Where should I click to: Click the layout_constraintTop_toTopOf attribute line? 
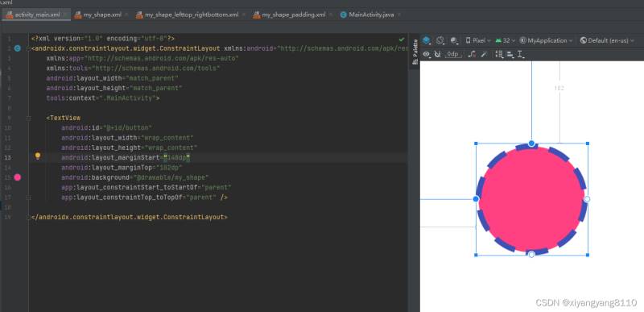(x=145, y=198)
